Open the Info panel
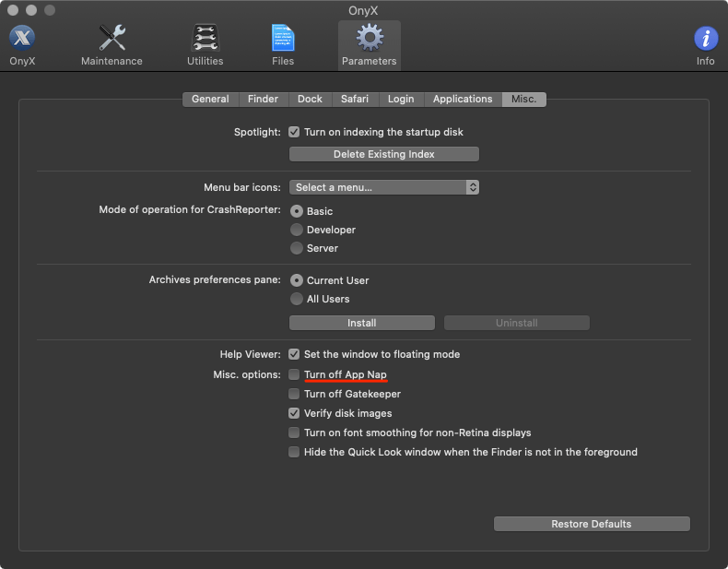 pyautogui.click(x=705, y=45)
